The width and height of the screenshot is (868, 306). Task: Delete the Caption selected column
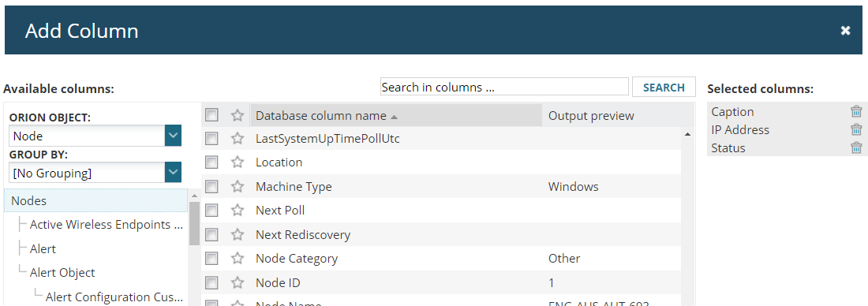(x=856, y=111)
